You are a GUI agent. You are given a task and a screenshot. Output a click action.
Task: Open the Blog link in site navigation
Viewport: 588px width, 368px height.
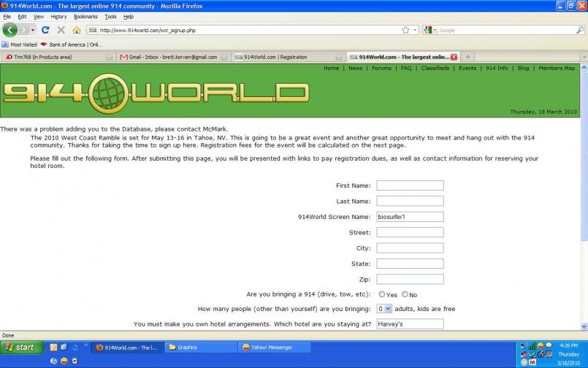523,68
